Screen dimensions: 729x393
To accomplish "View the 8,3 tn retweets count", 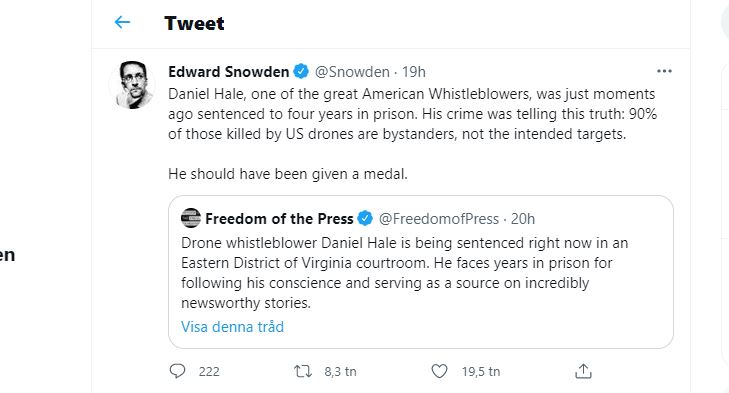I will click(x=340, y=371).
